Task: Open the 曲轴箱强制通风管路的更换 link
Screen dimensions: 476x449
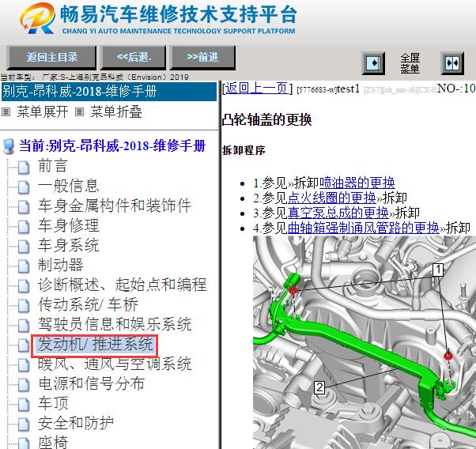Action: point(364,228)
